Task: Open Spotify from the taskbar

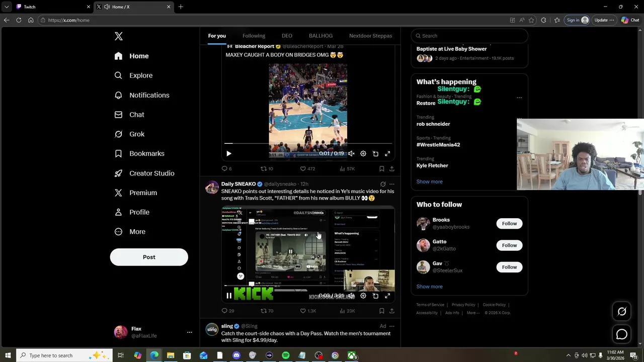Action: [x=286, y=355]
